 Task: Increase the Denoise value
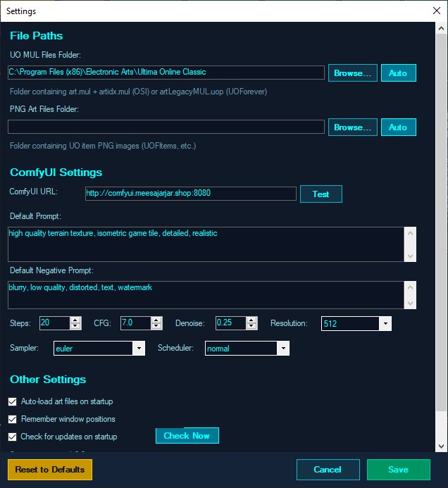pos(251,320)
